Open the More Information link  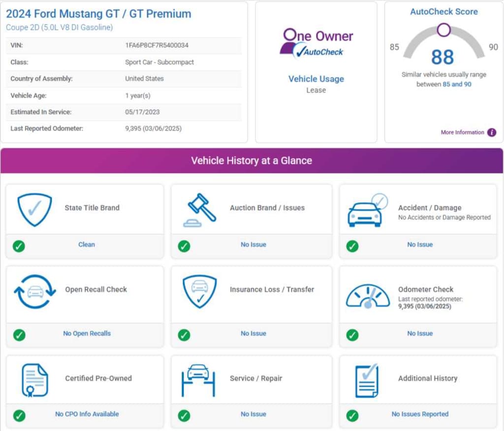tap(462, 133)
